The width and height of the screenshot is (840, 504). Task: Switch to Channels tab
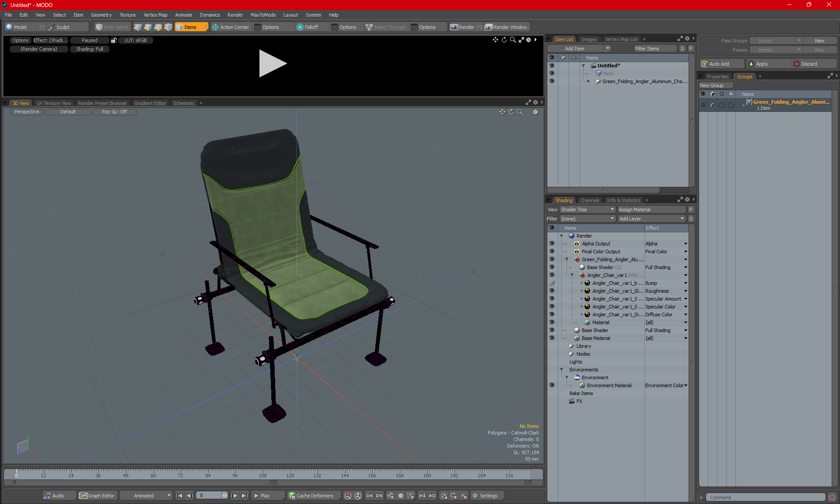point(589,200)
